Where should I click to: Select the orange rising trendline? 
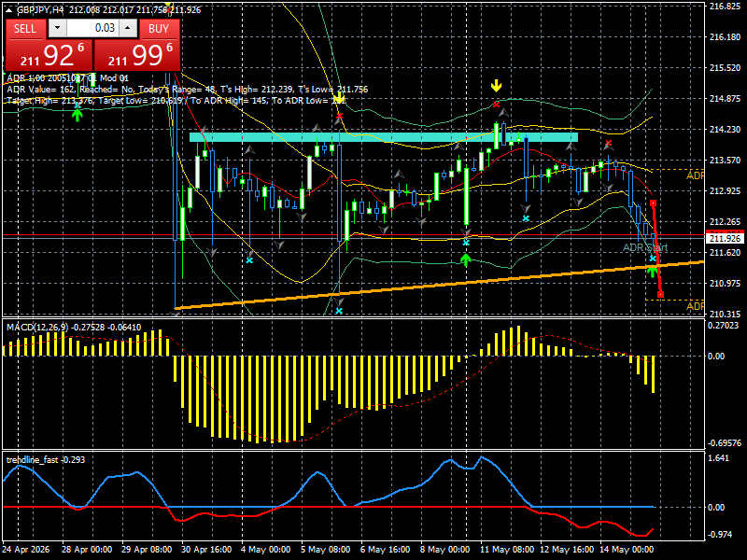click(439, 285)
